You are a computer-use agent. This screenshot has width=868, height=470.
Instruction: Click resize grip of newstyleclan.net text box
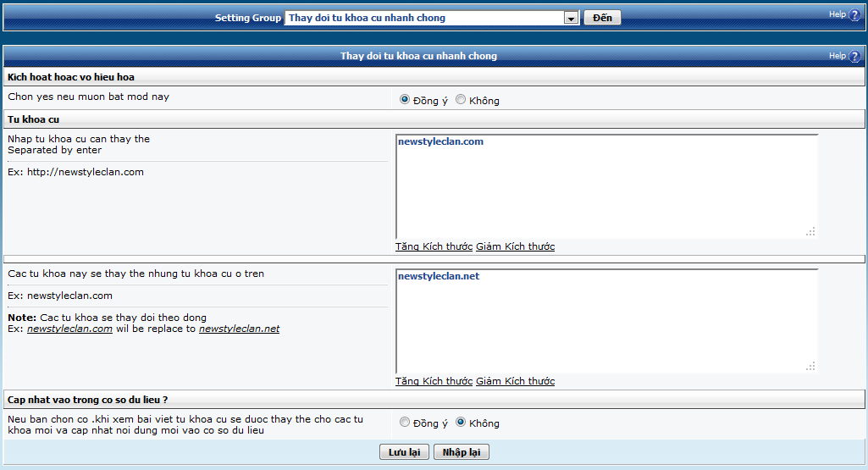click(x=810, y=366)
